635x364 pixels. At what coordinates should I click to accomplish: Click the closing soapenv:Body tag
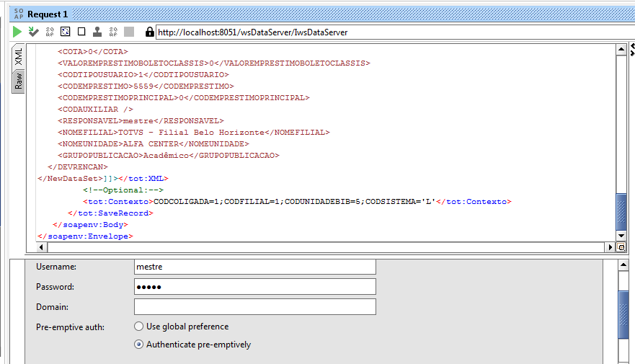coord(90,225)
